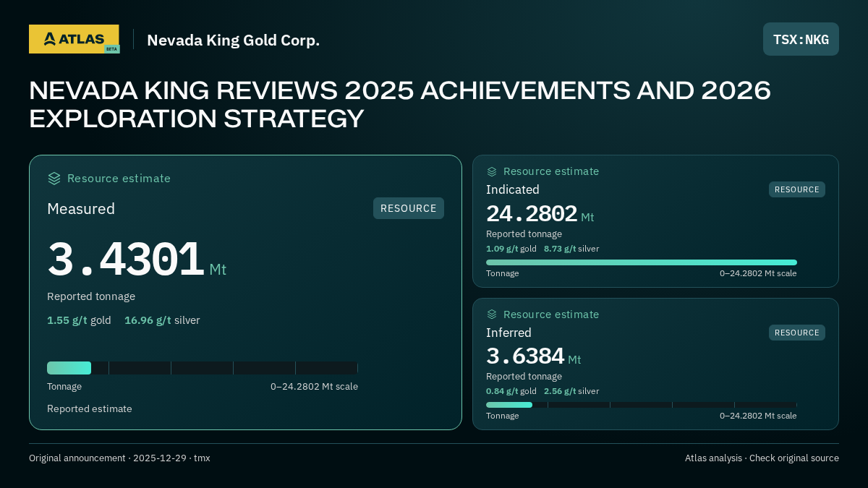This screenshot has height=488, width=868.
Task: Click Resource estimate label in Measured card
Action: click(119, 178)
